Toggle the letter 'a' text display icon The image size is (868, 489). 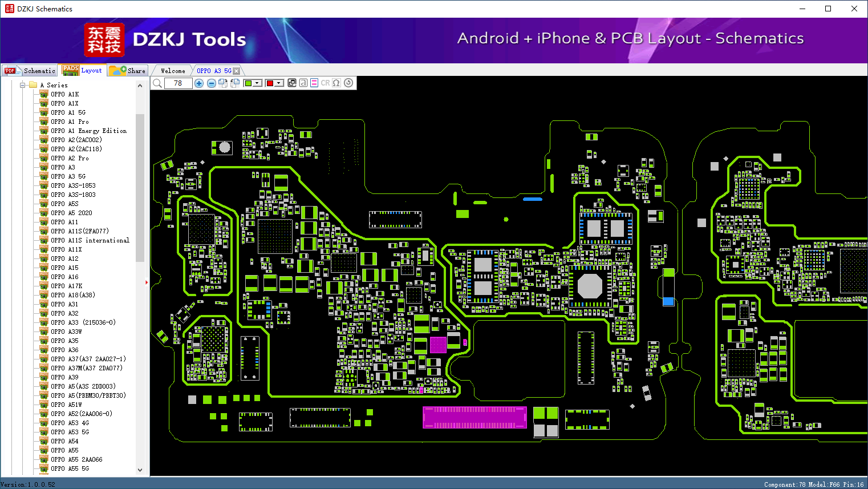[303, 83]
